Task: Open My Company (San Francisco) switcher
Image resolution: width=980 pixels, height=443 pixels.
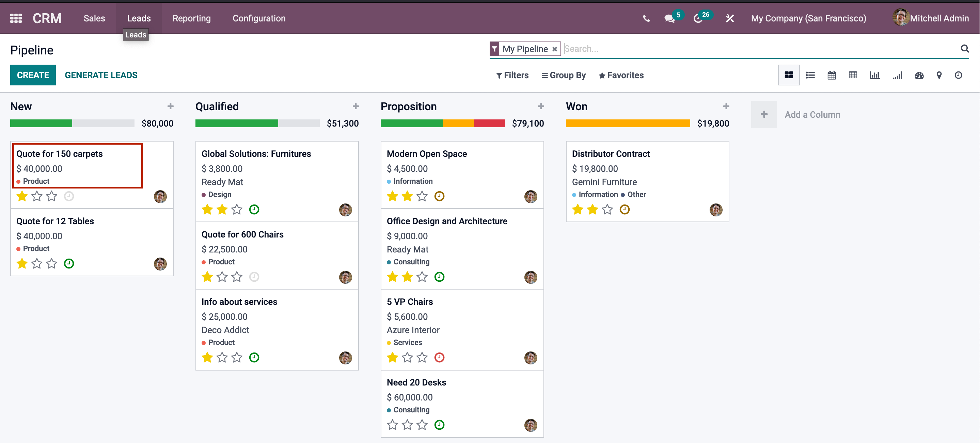Action: pyautogui.click(x=808, y=18)
